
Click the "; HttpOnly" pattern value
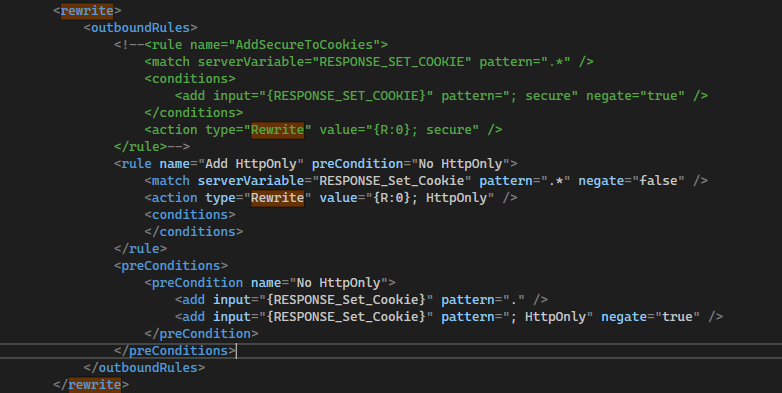548,317
